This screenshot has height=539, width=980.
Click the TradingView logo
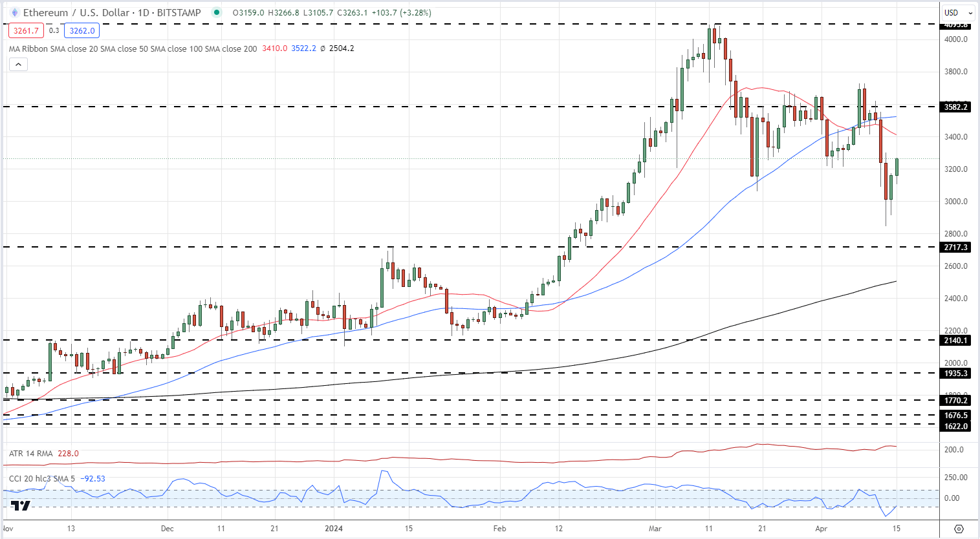click(20, 505)
